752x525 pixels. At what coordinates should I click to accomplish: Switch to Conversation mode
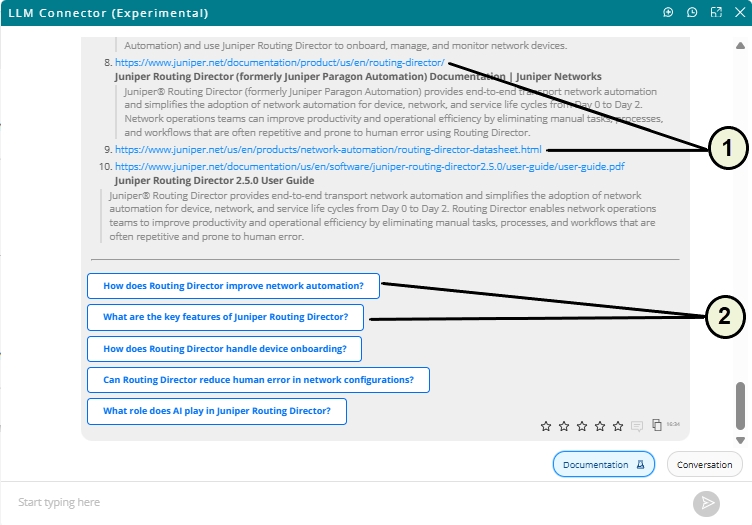point(705,464)
